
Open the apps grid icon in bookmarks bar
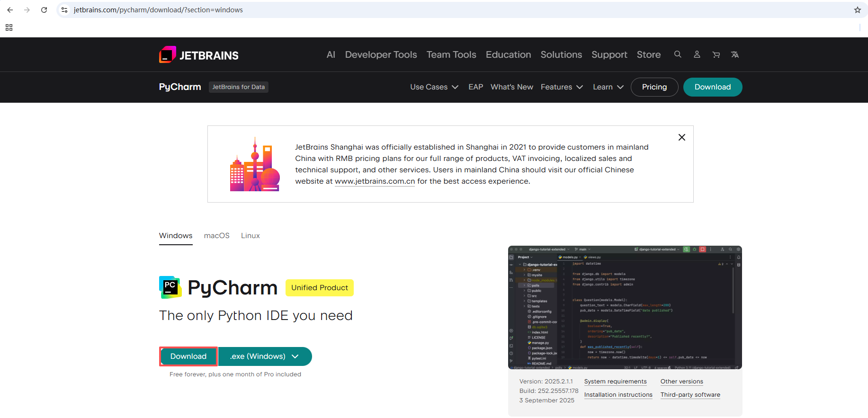pos(9,27)
